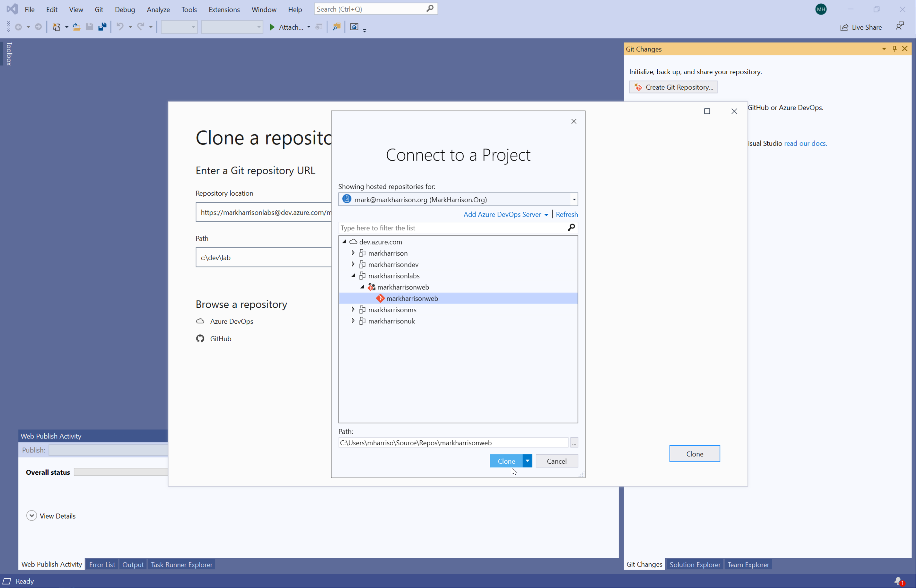Open the Clone split-button dropdown arrow
Viewport: 916px width, 588px height.
[527, 461]
